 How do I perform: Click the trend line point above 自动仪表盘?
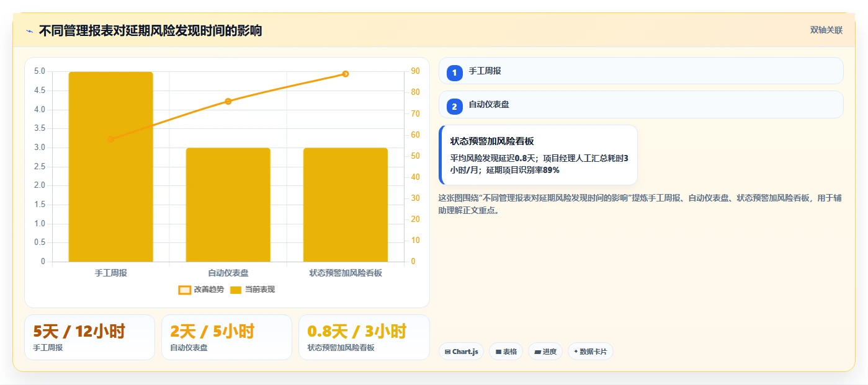(x=228, y=101)
